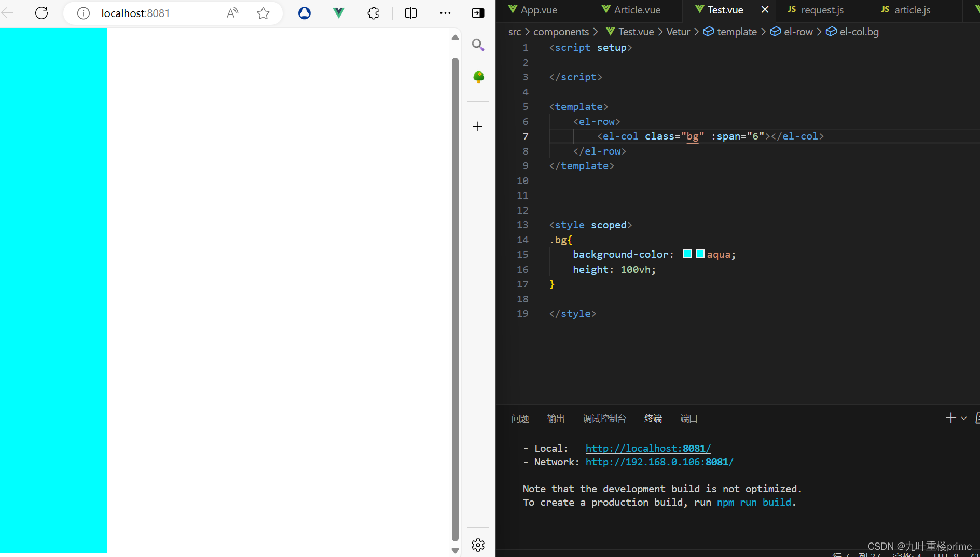
Task: Reload the localhost page in browser
Action: click(x=42, y=13)
